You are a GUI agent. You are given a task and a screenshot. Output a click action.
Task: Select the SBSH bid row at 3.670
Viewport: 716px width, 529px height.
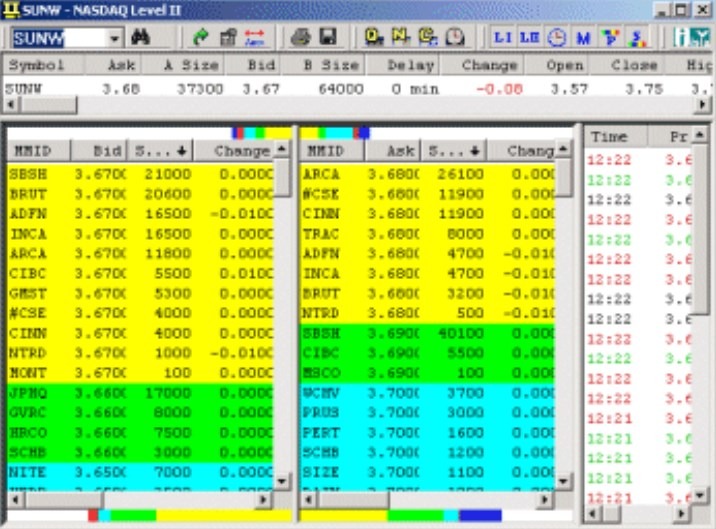click(140, 174)
